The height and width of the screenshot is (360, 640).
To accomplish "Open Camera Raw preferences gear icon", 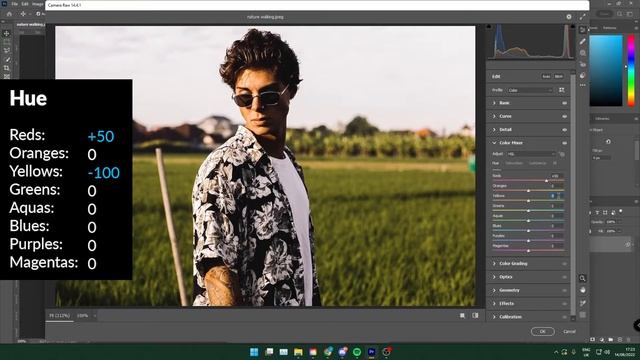I will click(569, 17).
